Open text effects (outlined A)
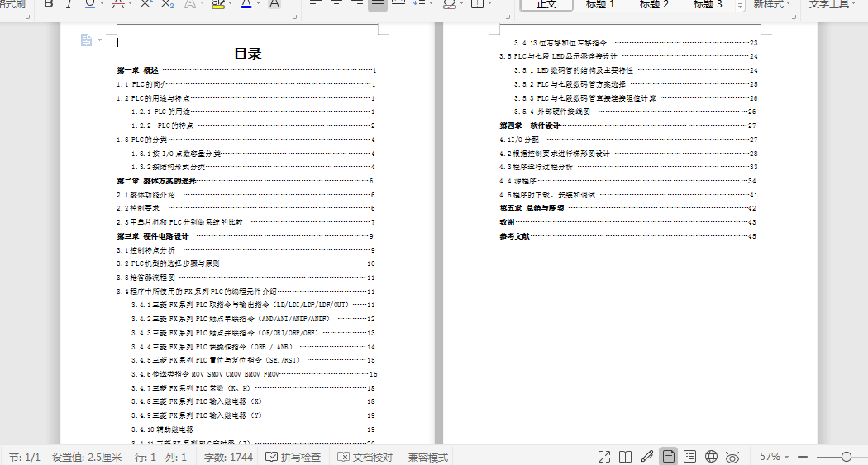Screen dimensions: 868x465 coord(190,4)
